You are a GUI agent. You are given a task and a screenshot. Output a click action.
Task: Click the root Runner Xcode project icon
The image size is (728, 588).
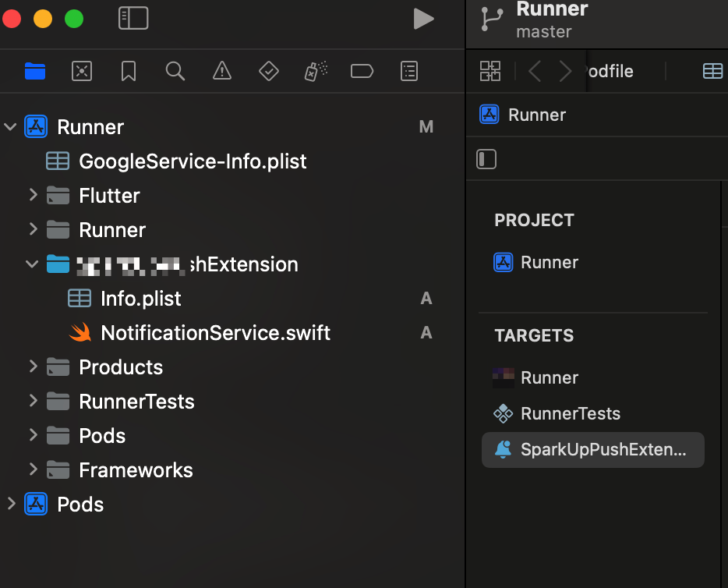pyautogui.click(x=36, y=127)
